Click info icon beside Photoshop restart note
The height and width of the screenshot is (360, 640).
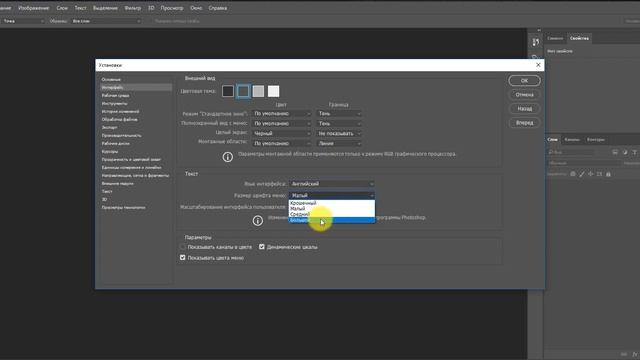point(258,220)
